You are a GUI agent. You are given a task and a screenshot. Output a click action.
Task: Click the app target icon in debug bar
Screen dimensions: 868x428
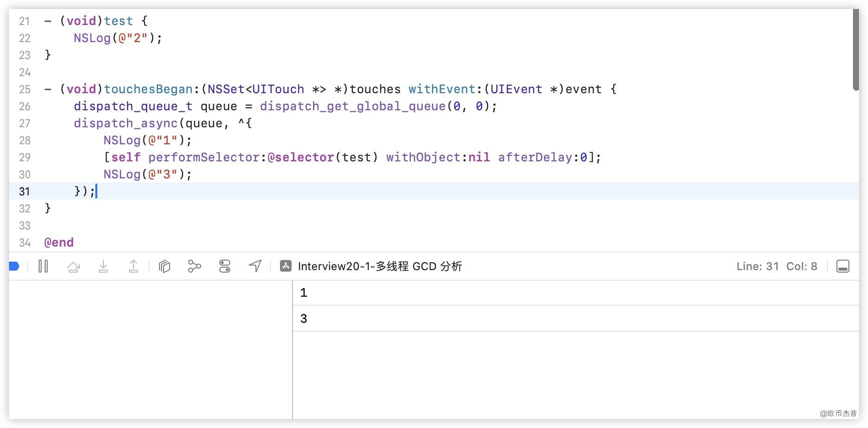(286, 266)
